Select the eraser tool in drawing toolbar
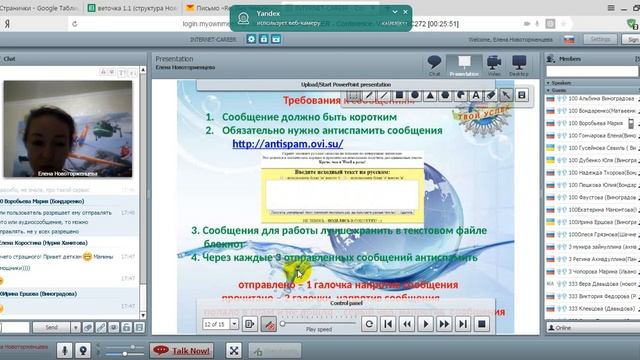 (x=491, y=96)
